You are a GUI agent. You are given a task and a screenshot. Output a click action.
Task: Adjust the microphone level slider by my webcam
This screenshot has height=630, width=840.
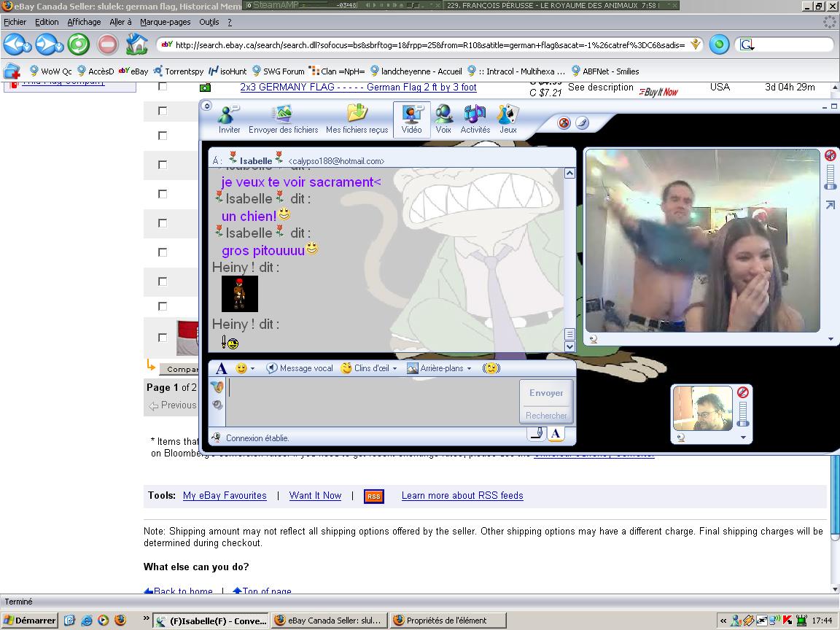pos(742,413)
